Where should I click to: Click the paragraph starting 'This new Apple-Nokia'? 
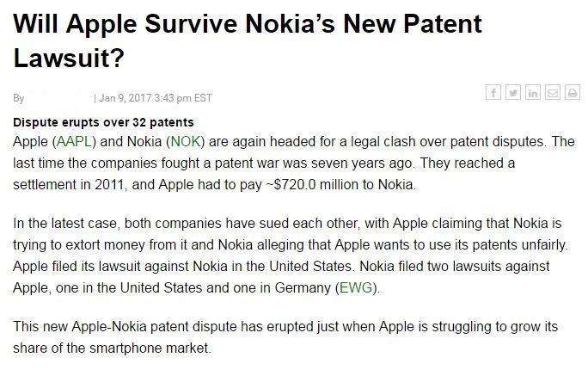[x=285, y=337]
